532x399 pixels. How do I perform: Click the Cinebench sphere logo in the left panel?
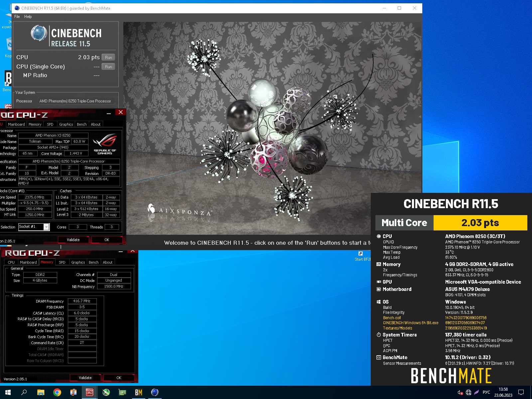point(39,33)
